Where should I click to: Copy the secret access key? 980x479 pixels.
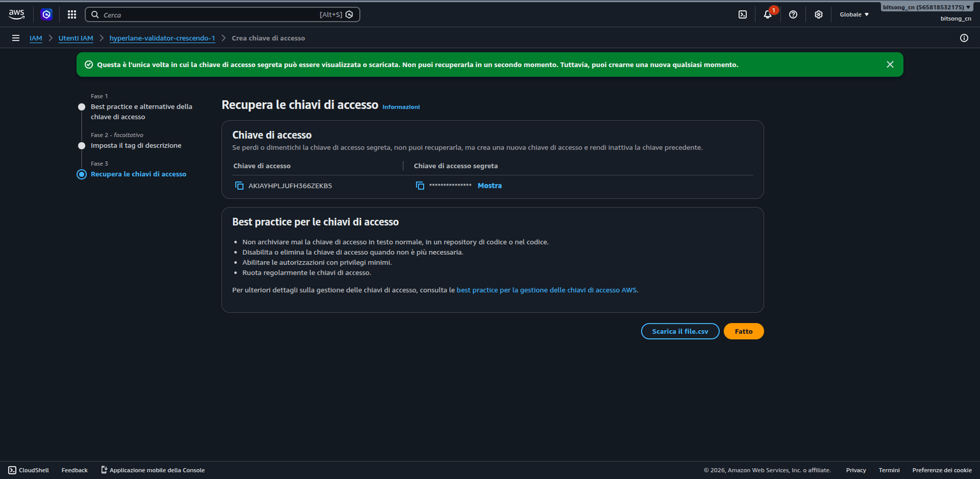(420, 186)
